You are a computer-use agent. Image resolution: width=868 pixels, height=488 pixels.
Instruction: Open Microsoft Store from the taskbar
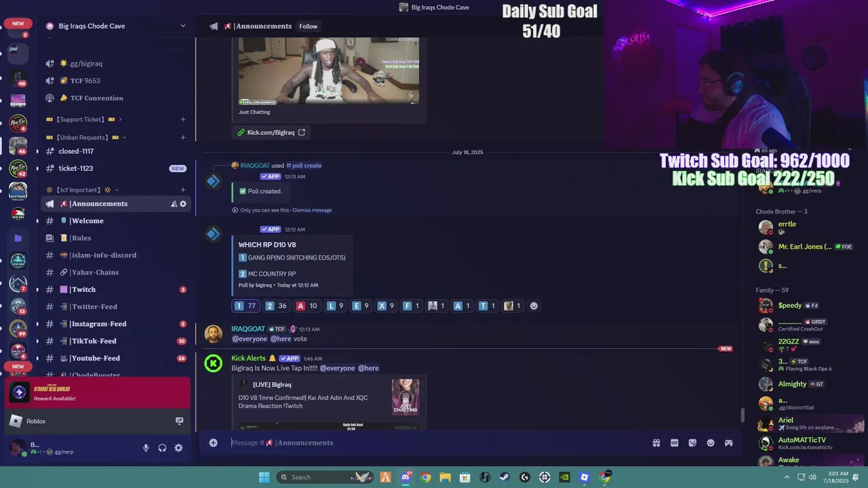point(465,477)
